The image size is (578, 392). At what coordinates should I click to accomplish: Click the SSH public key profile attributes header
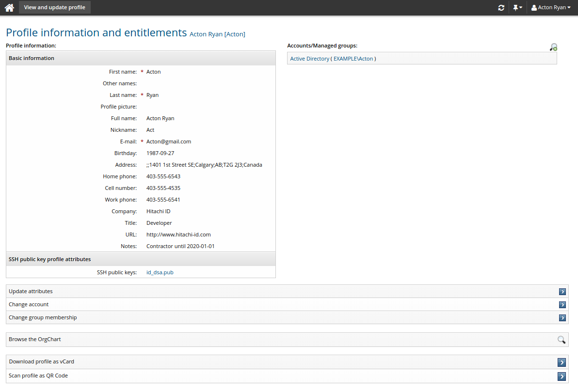pos(49,259)
